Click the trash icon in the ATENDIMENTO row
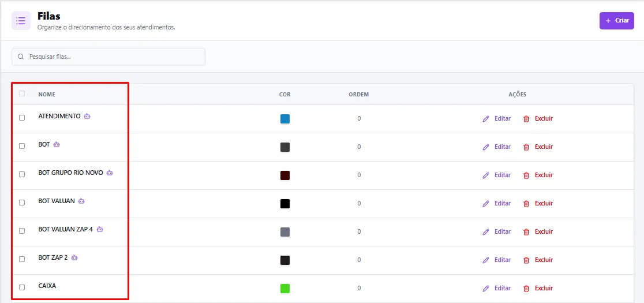Screen dimensions: 644x303 (x=526, y=119)
